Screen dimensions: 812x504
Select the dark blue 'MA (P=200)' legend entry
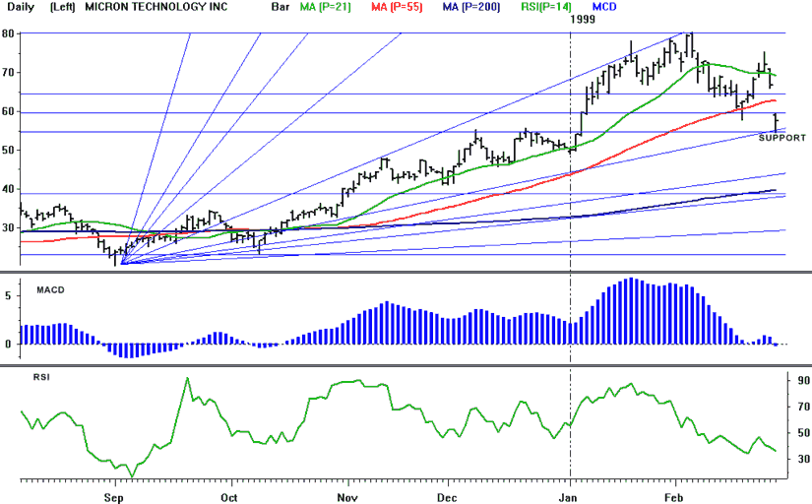471,7
